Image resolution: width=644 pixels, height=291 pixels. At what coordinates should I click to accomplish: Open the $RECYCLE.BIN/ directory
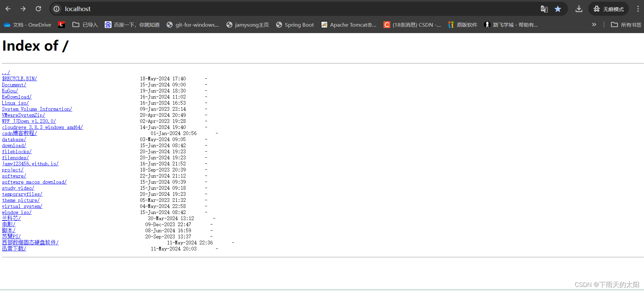click(20, 79)
